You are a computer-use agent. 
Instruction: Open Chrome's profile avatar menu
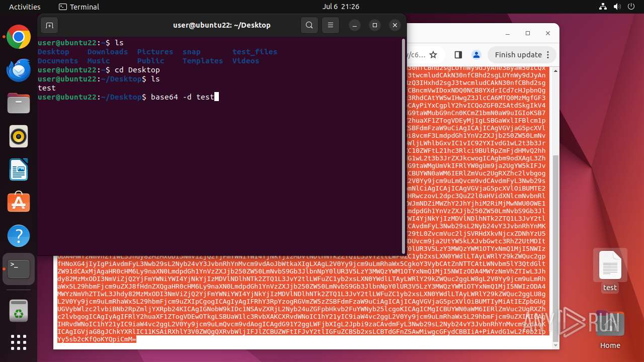(x=476, y=55)
